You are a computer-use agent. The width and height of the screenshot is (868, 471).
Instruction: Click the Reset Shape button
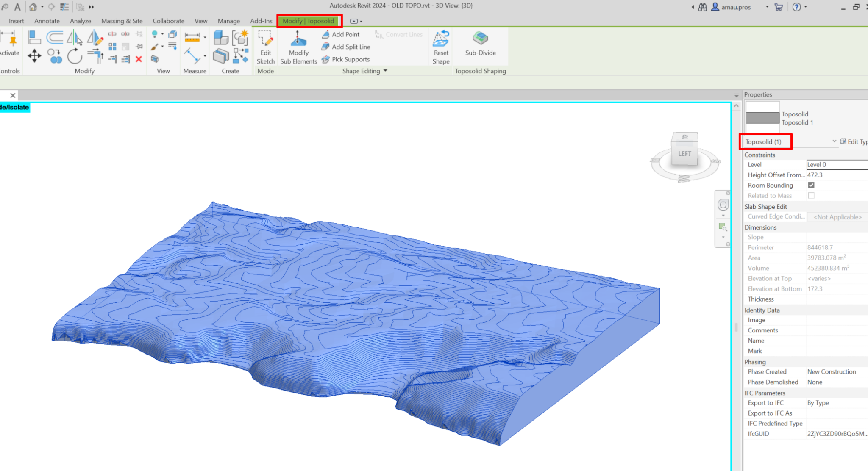point(441,47)
